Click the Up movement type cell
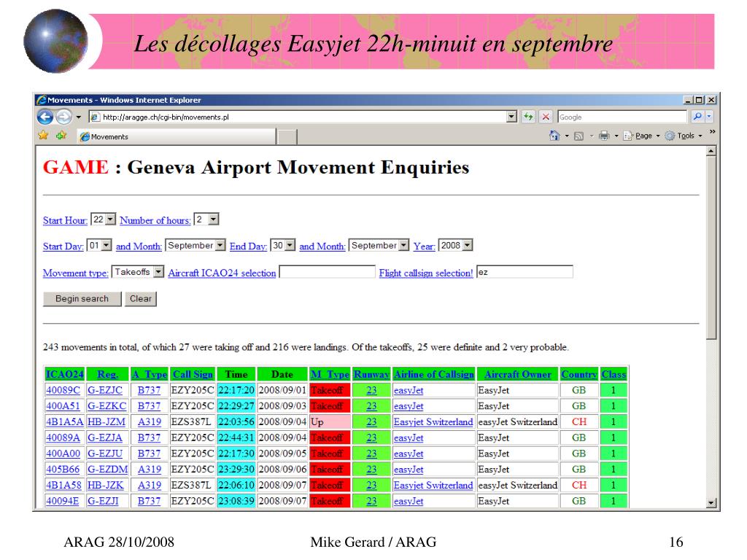The image size is (747, 560). [330, 422]
